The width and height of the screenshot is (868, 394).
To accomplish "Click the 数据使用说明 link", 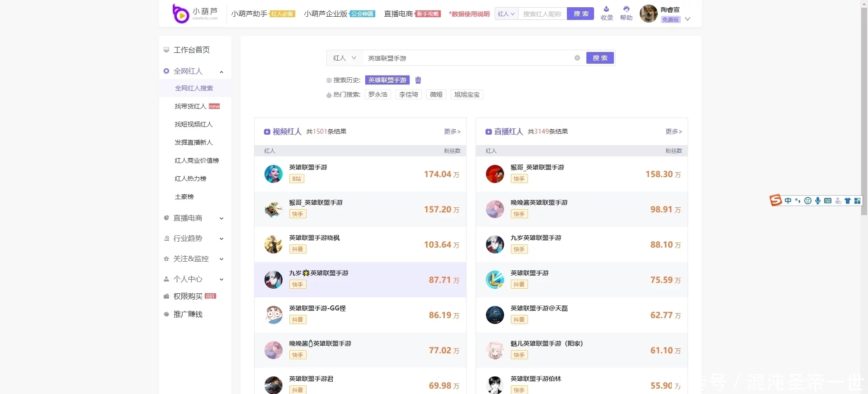I will point(469,14).
